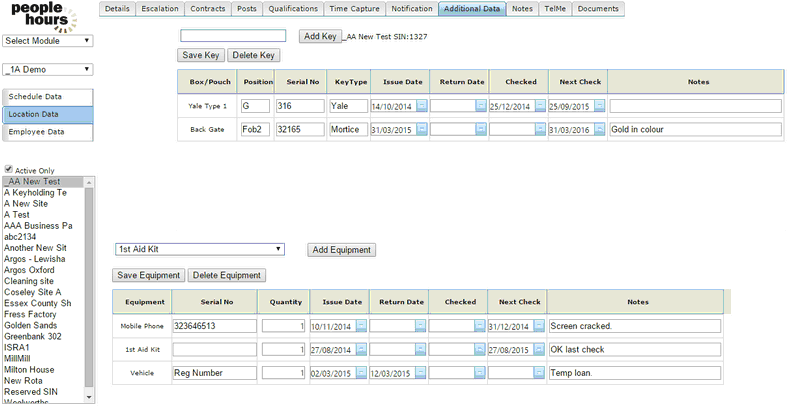791x406 pixels.
Task: Click the site list vertical scrollbar
Action: (x=90, y=290)
